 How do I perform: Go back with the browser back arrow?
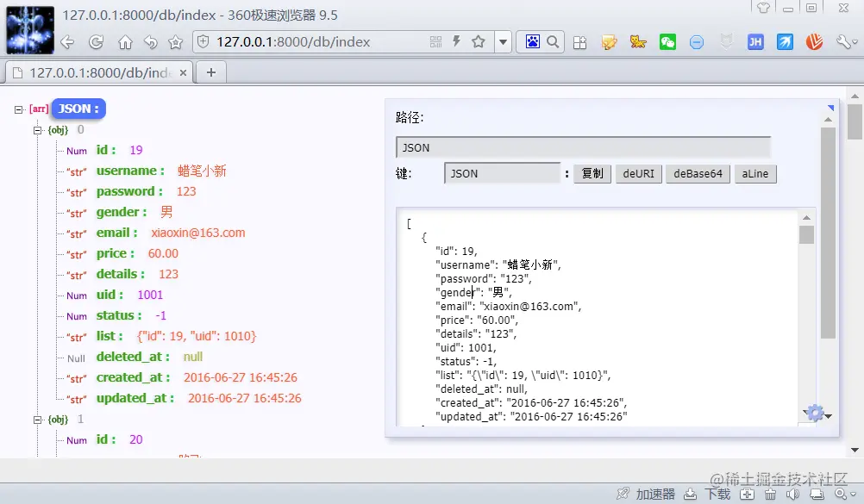click(67, 42)
